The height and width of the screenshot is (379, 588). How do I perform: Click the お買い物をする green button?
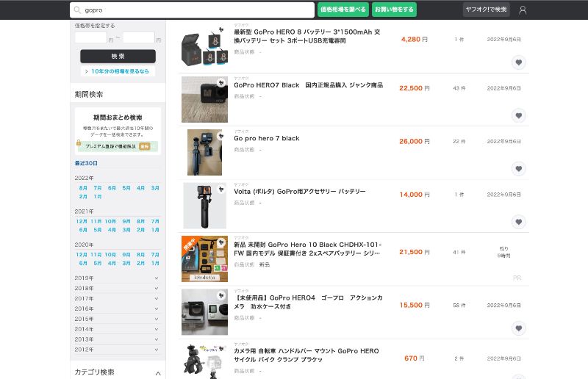coord(394,10)
